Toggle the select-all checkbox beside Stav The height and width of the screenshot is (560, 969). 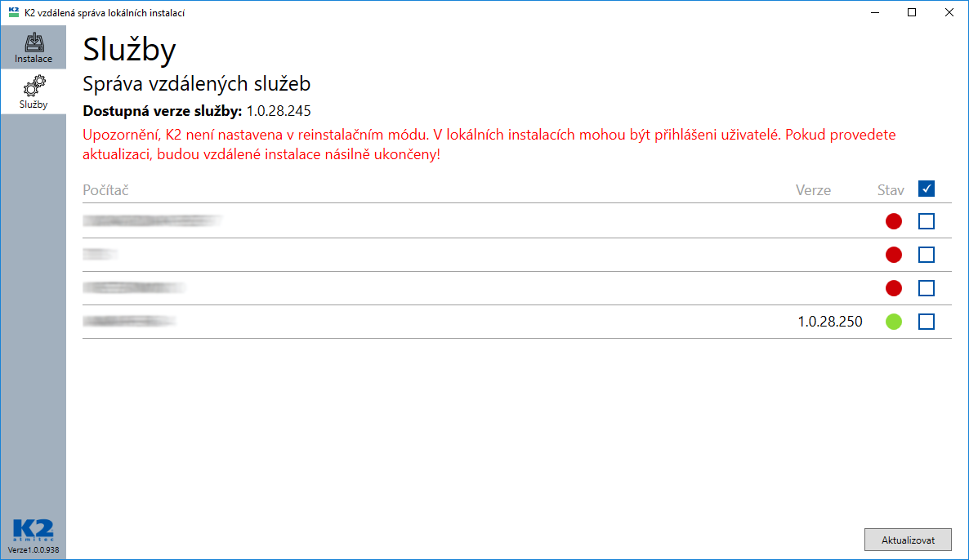(926, 189)
